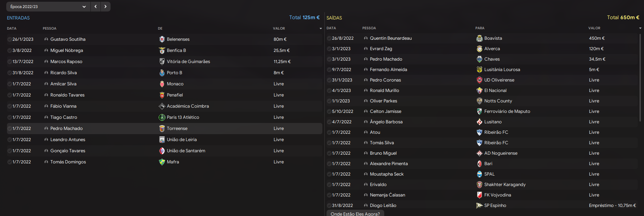Sort Saídas by PARA column header
Viewport: 644px width, 216px height.
click(480, 28)
